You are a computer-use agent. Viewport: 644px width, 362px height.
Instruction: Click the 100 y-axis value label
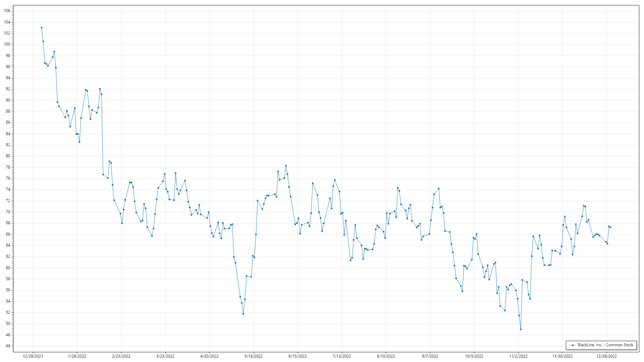click(x=7, y=44)
